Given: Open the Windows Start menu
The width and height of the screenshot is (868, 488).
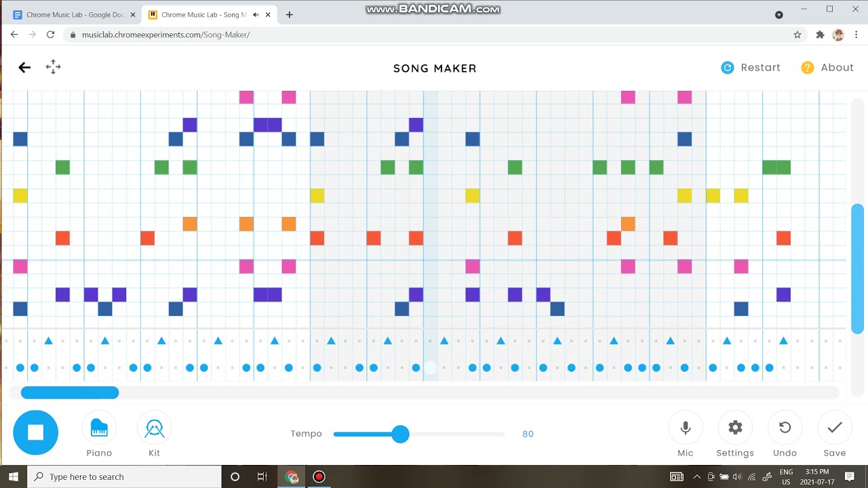Looking at the screenshot, I should [13, 476].
